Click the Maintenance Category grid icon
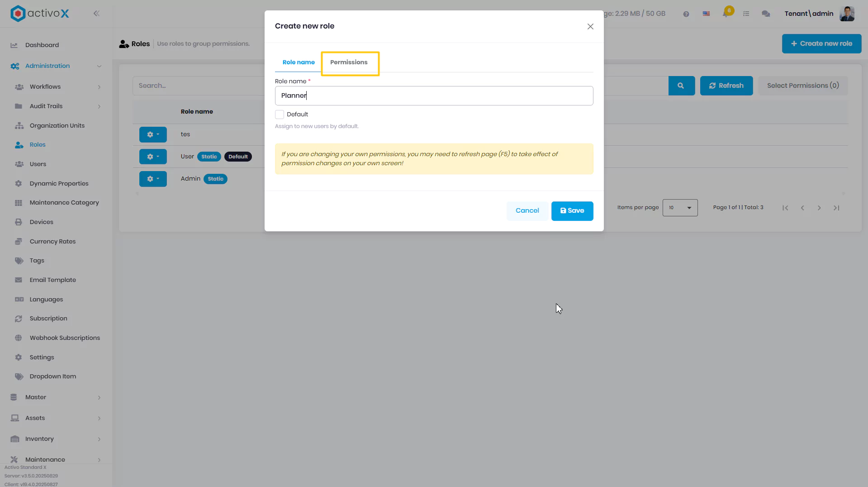The image size is (868, 487). [19, 203]
